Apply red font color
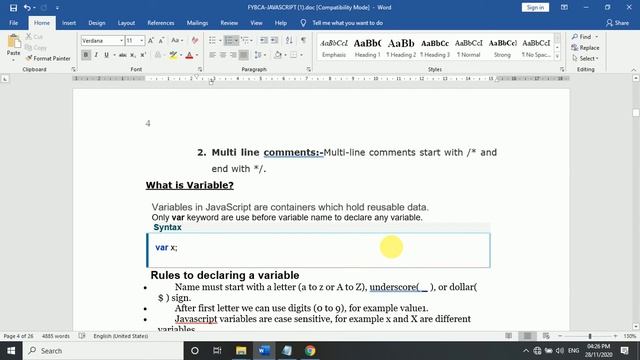 pos(189,55)
